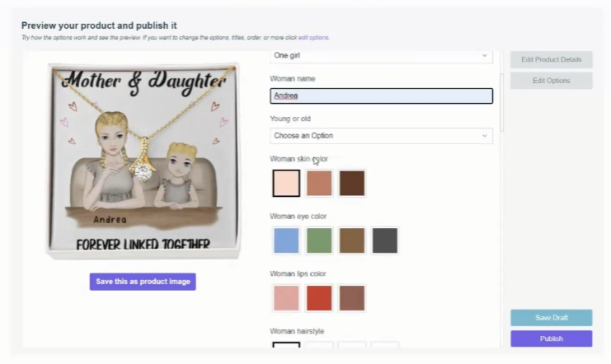The height and width of the screenshot is (364, 611).
Task: Select blue woman eye color
Action: (x=286, y=240)
